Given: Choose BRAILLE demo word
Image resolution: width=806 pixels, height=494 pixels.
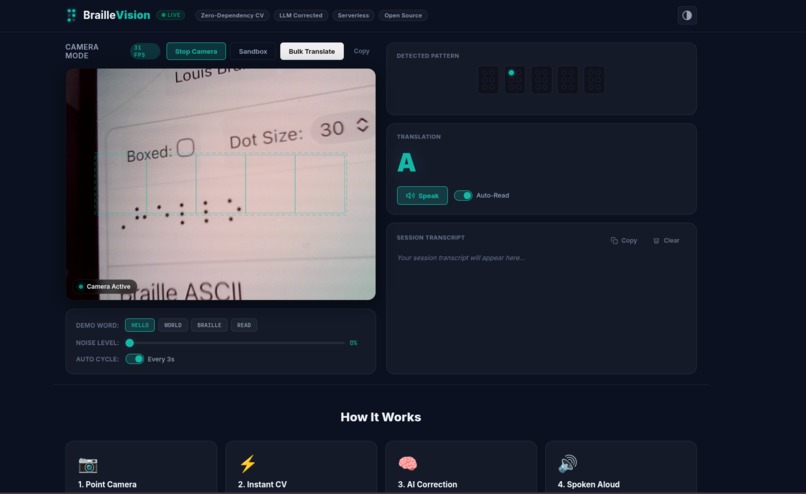Looking at the screenshot, I should click(209, 325).
